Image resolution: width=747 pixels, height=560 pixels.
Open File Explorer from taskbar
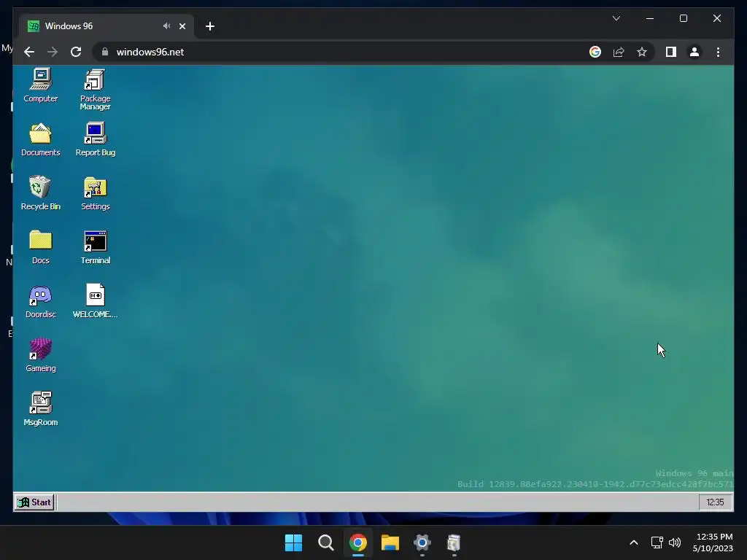coord(390,542)
